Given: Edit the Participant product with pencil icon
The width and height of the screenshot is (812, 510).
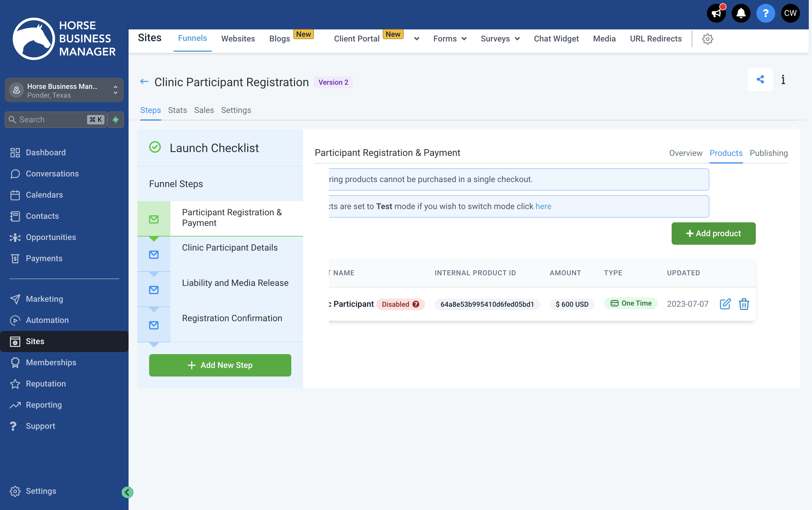Looking at the screenshot, I should pos(725,304).
